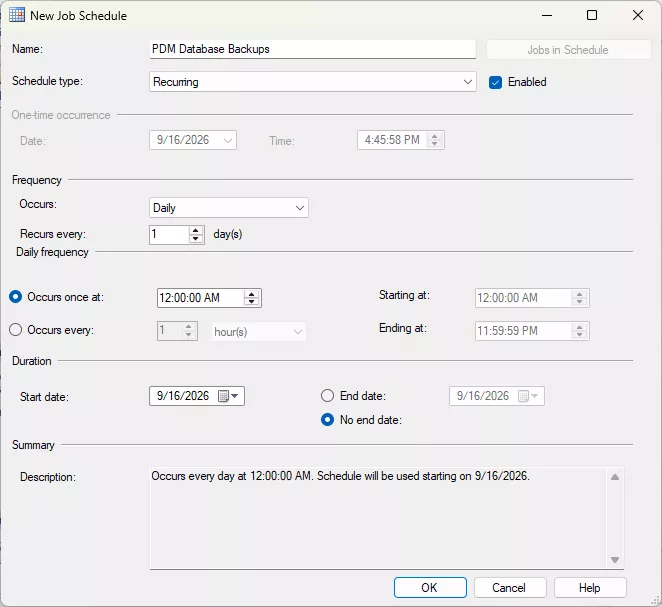Open the Start date calendar picker
Image resolution: width=662 pixels, height=607 pixels.
(228, 396)
